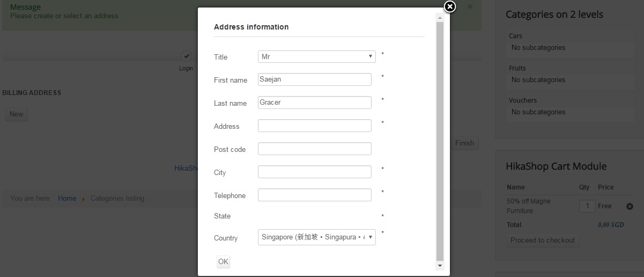
Task: Click the Finish button
Action: tap(464, 143)
